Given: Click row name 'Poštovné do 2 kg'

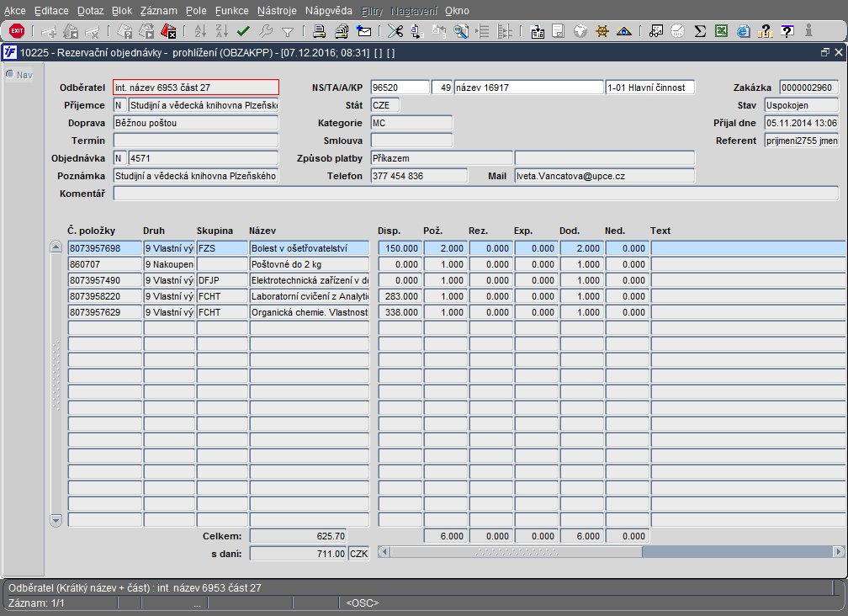Looking at the screenshot, I should coord(310,264).
